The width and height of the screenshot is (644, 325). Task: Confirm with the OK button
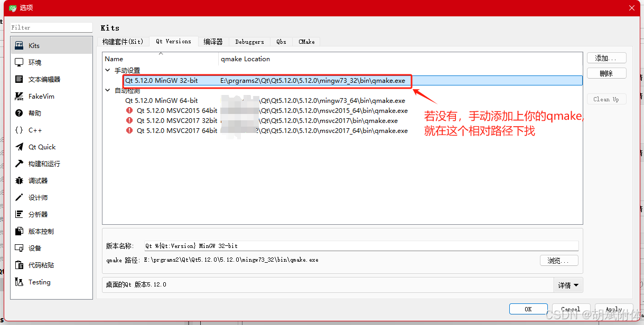(x=528, y=309)
